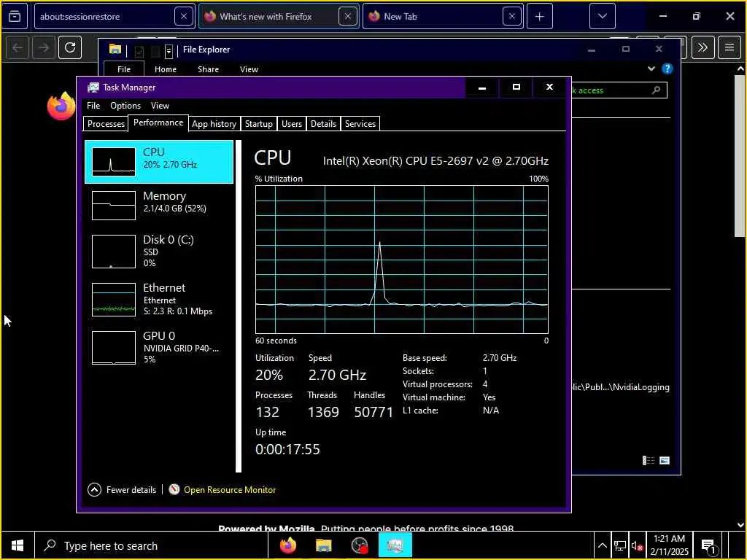Switch File Explorer to details view icon
Viewport: 747px width, 560px height.
coord(649,461)
